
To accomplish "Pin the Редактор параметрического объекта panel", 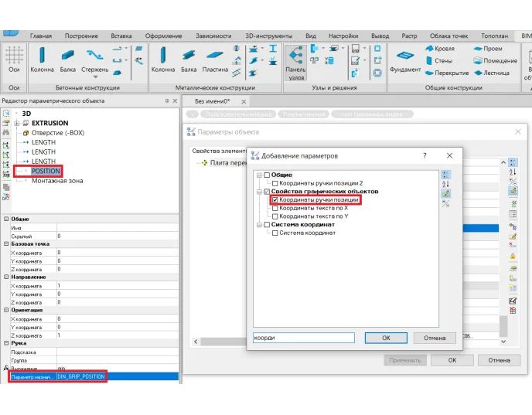I will click(x=166, y=100).
